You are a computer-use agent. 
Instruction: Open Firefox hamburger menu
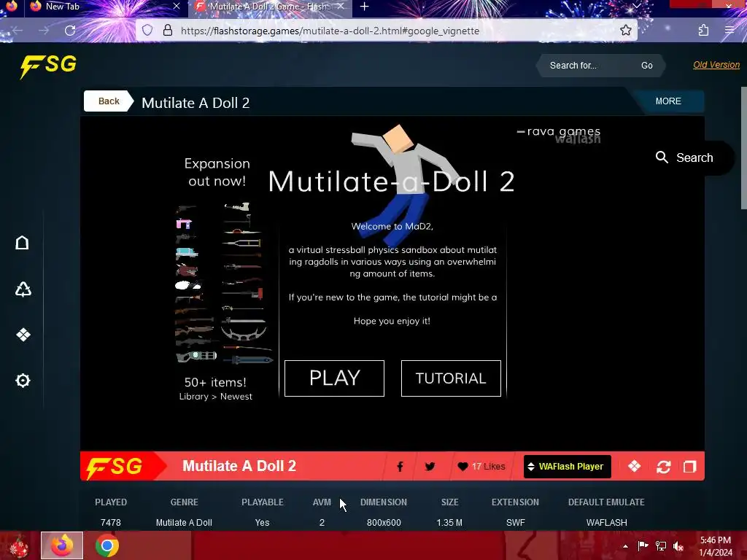click(729, 31)
